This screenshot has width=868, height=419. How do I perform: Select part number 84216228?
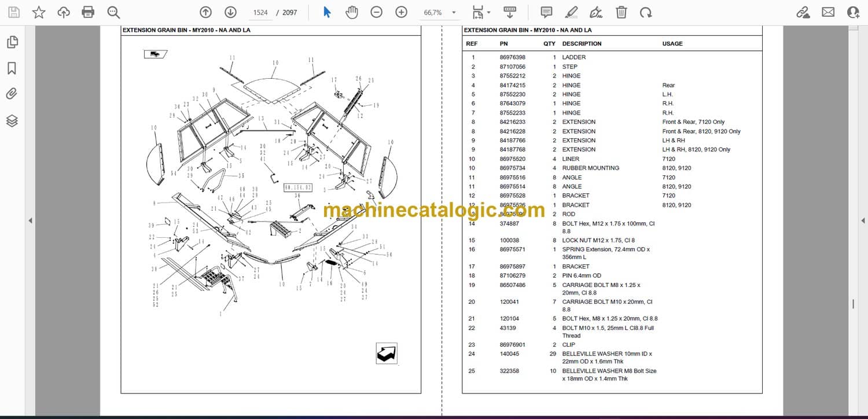click(x=513, y=131)
